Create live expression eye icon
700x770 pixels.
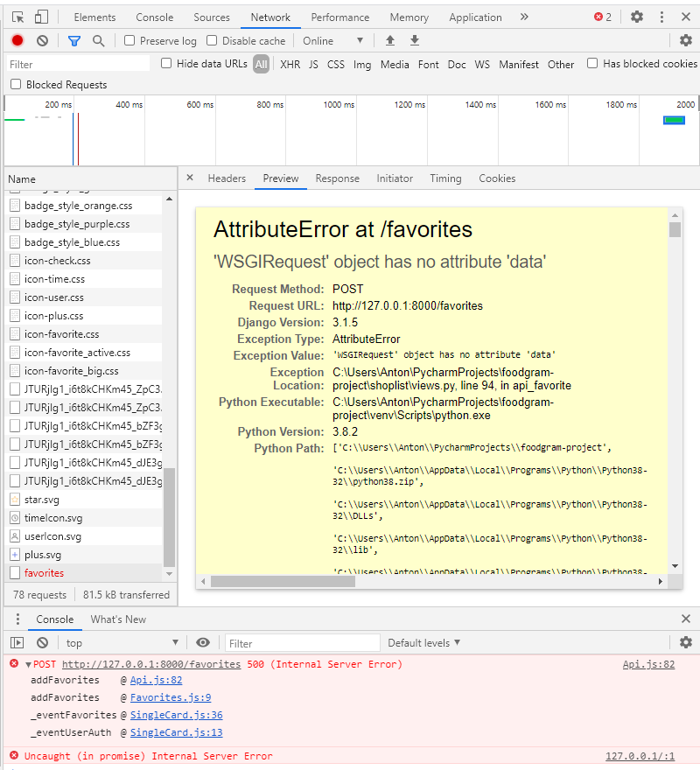click(203, 643)
